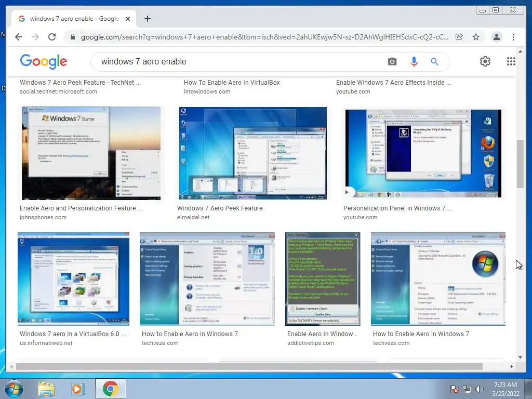This screenshot has height=399, width=532.
Task: Open the green Aero Enabler thumbnail
Action: [323, 279]
